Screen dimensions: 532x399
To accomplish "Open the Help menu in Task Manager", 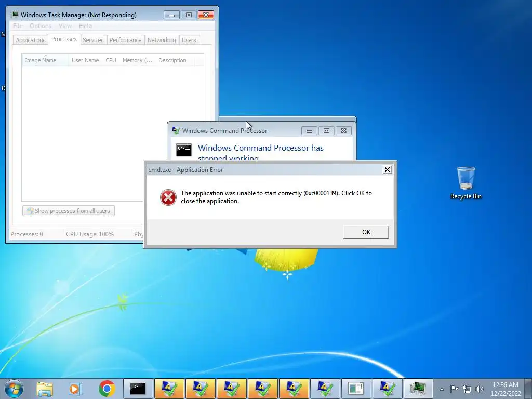I will 85,26.
